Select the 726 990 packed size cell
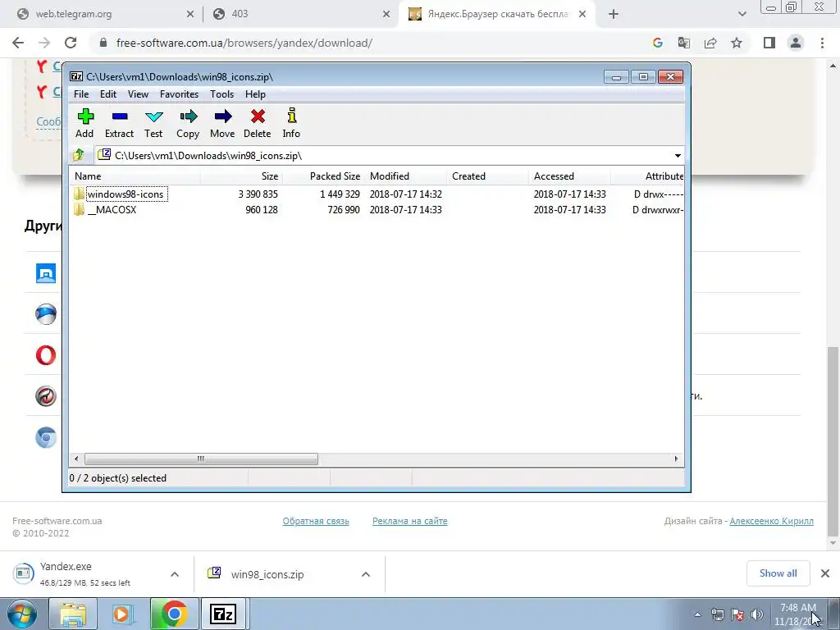This screenshot has height=630, width=840. (344, 209)
